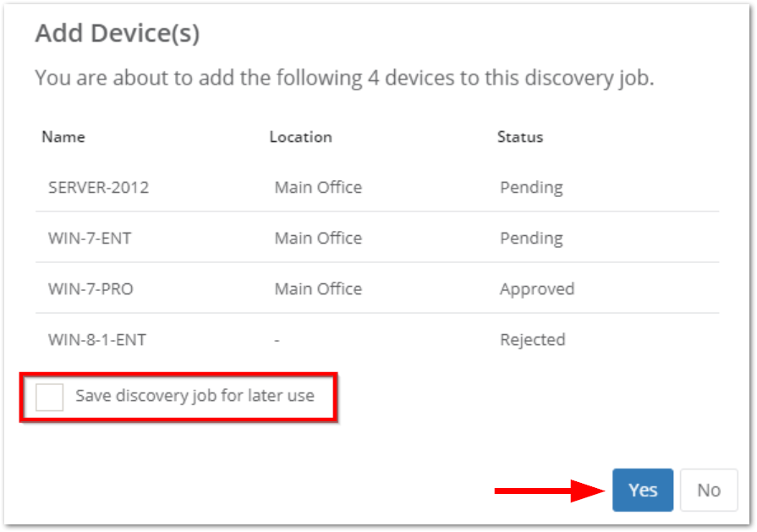Confirm adding devices with Yes button
Image resolution: width=757 pixels, height=532 pixels.
[643, 490]
